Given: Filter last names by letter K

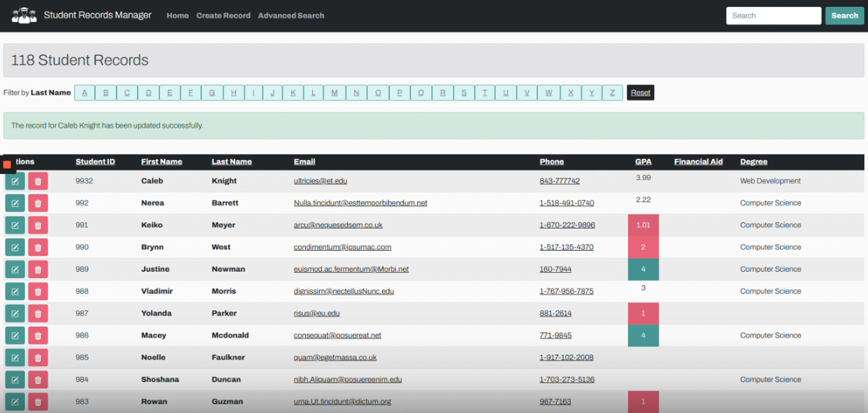Looking at the screenshot, I should click(292, 92).
